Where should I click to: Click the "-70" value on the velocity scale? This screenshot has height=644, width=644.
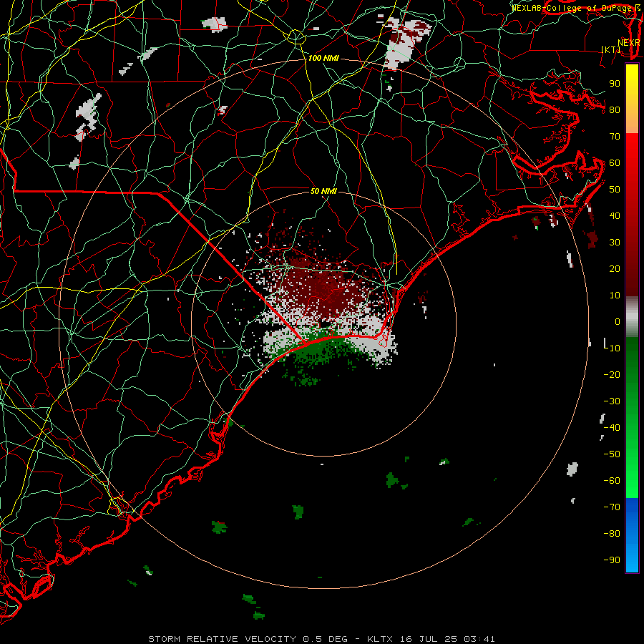point(612,507)
